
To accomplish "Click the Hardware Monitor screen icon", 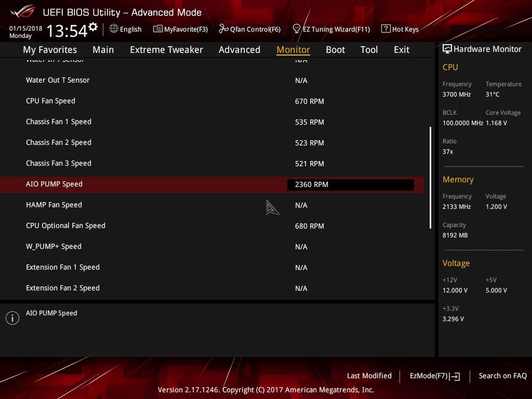I will click(x=447, y=49).
